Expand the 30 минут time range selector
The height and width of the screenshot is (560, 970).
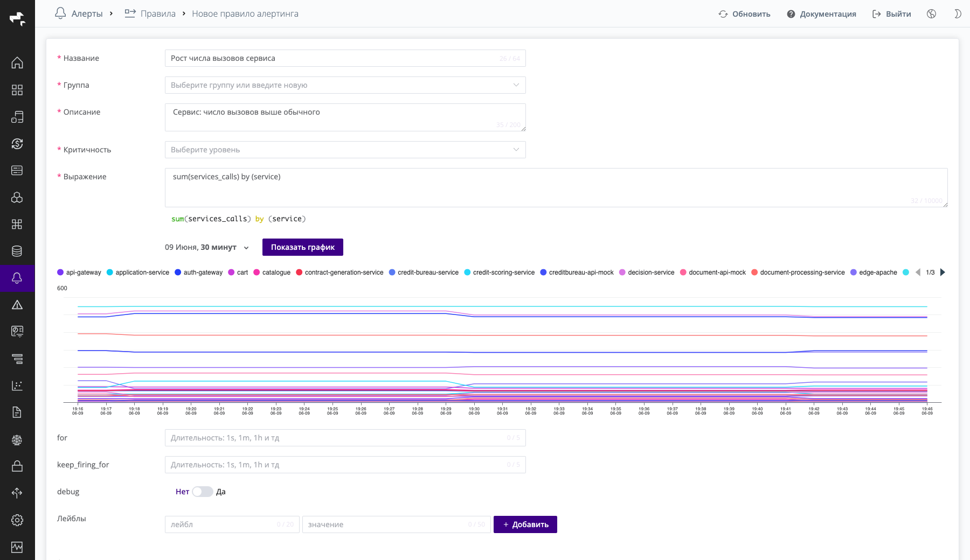click(207, 247)
